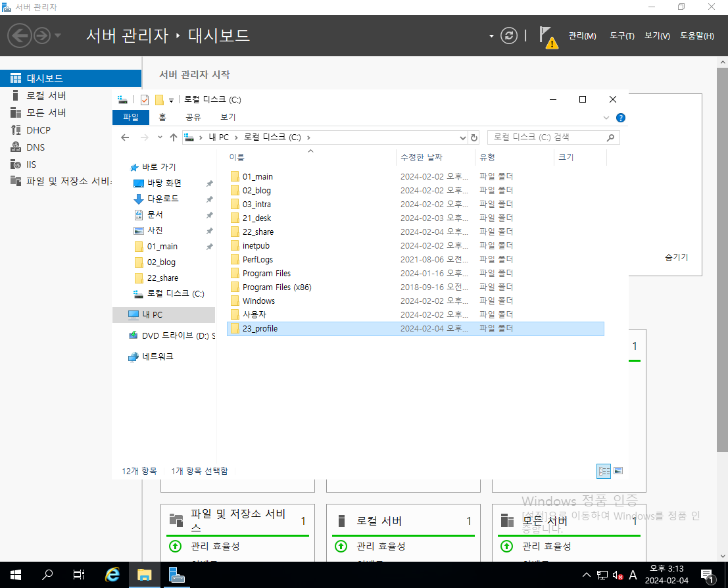Select the 23_profile folder
Screen dimensions: 728x588
click(416, 329)
